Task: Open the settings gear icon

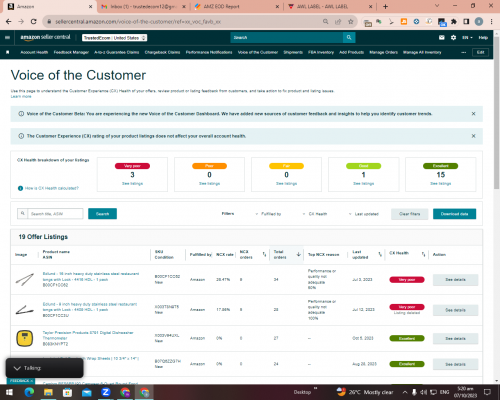Action: (x=453, y=38)
